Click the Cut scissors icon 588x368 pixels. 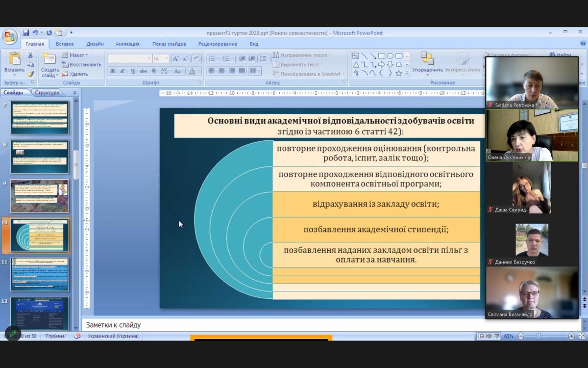point(30,55)
